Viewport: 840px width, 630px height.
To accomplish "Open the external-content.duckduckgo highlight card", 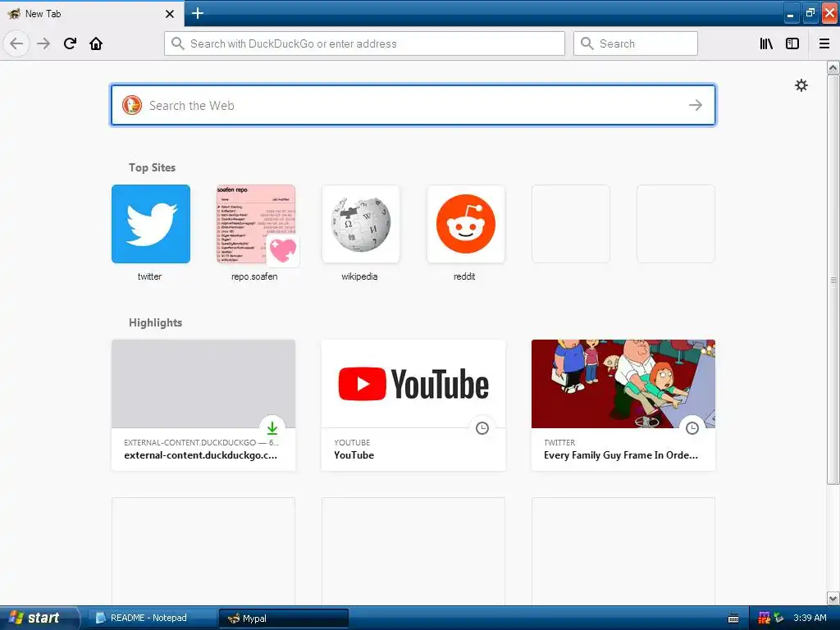I will (x=203, y=405).
